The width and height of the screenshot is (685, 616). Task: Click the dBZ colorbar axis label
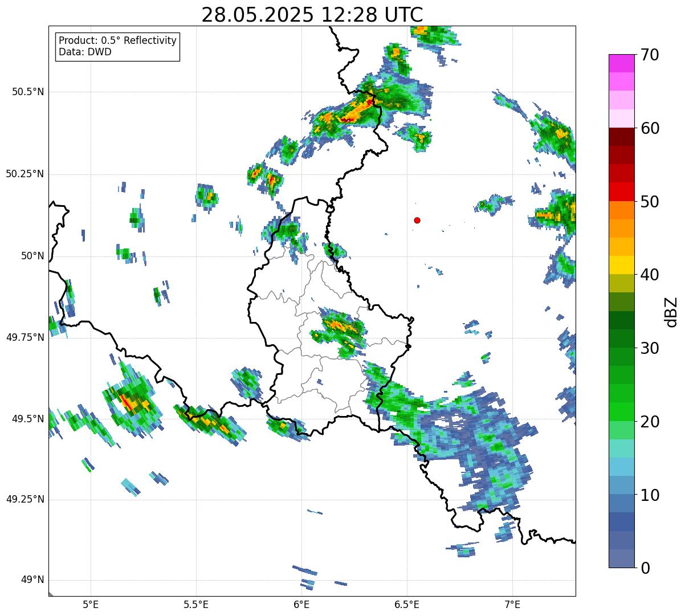[671, 312]
